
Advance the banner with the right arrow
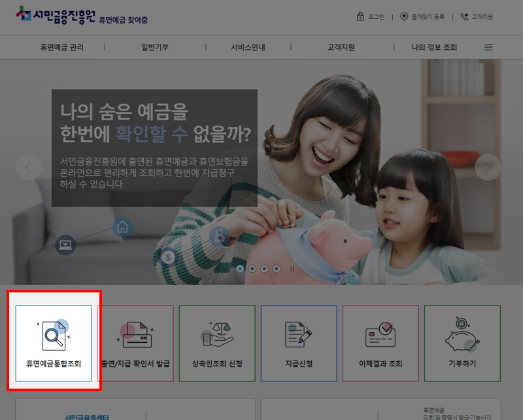[488, 167]
